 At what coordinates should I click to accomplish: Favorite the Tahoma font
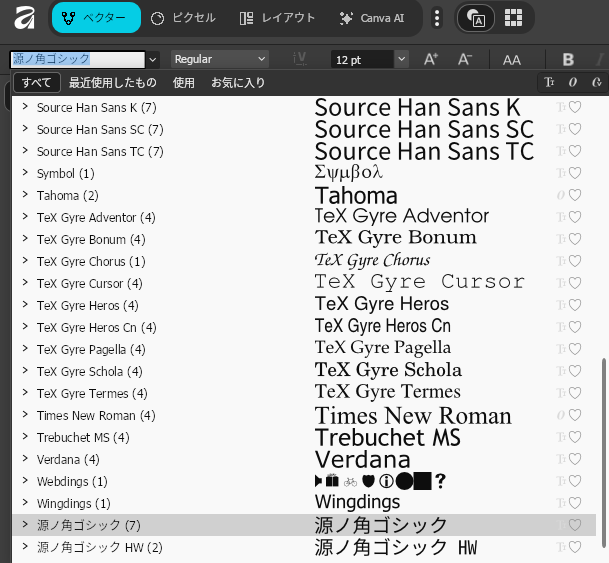(x=575, y=195)
